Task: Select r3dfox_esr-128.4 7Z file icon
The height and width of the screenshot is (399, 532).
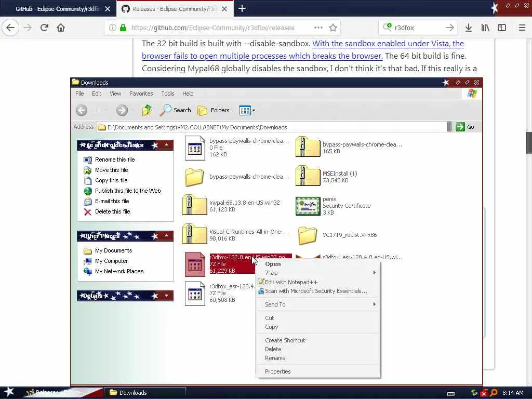Action: click(195, 294)
